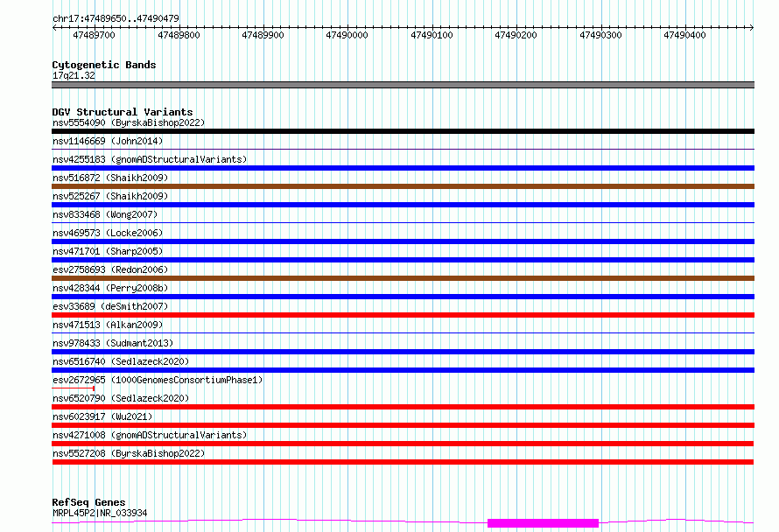Click ruler position 47490000
Image resolution: width=779 pixels, height=532 pixels.
pyautogui.click(x=347, y=35)
